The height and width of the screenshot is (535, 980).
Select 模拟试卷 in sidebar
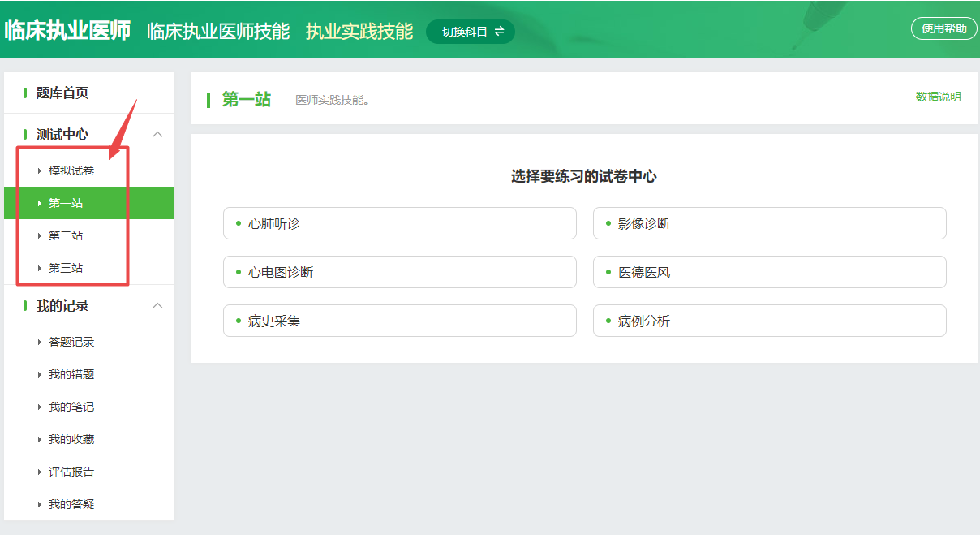click(71, 170)
